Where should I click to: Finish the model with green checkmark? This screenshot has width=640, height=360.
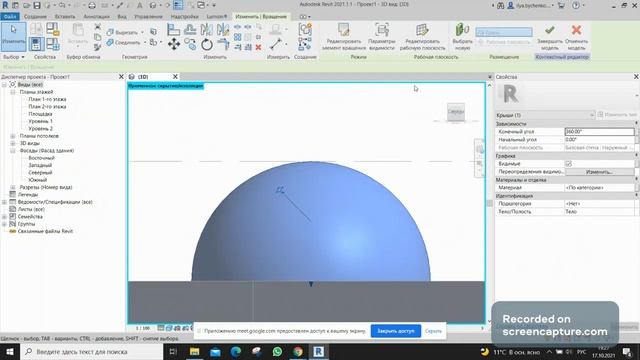click(550, 36)
